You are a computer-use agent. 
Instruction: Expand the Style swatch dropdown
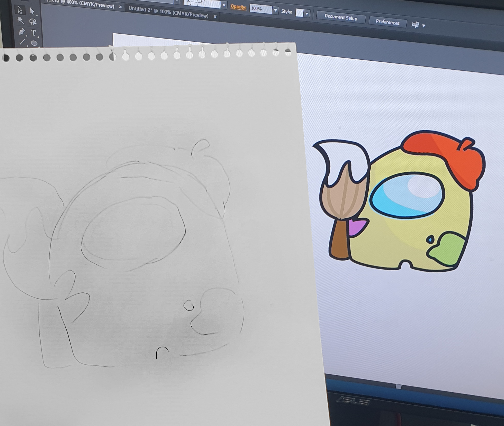pyautogui.click(x=307, y=13)
